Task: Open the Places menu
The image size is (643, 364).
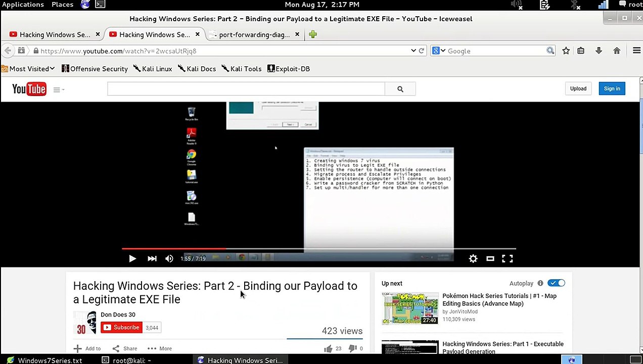Action: 62,5
